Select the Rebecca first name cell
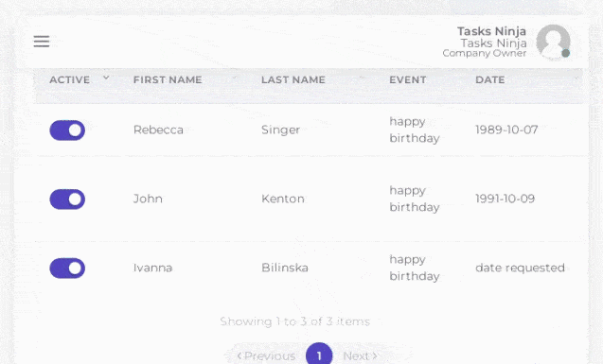 tap(158, 130)
